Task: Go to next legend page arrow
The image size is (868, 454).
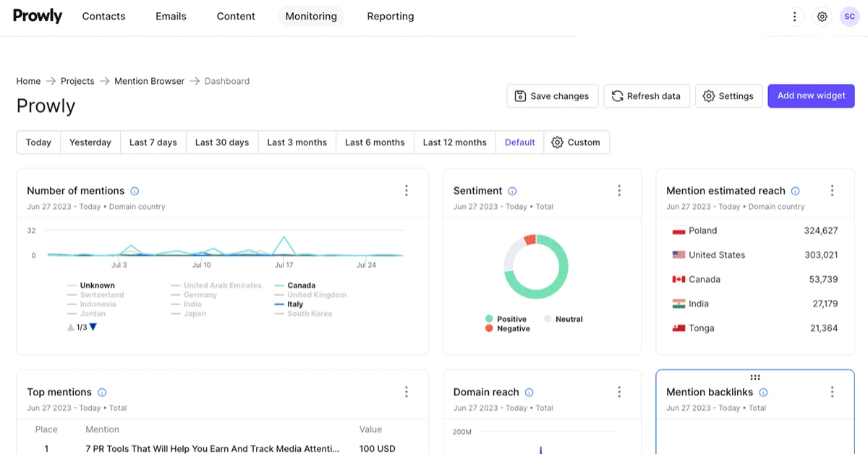Action: [x=93, y=327]
